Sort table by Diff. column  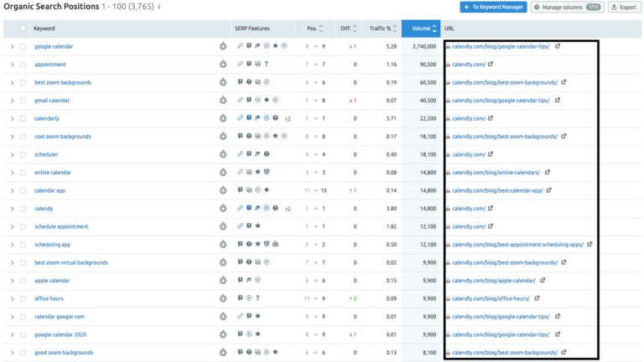coord(348,28)
